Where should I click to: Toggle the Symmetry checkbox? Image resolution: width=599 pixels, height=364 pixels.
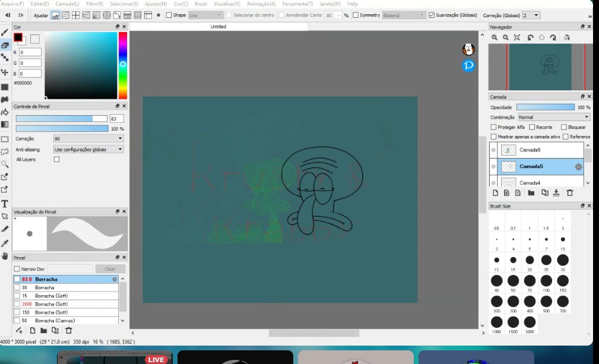pyautogui.click(x=356, y=15)
